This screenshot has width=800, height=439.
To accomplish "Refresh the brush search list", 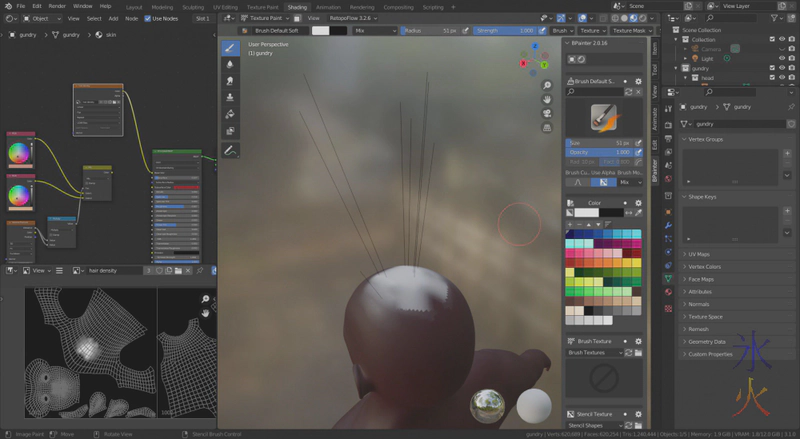I will pyautogui.click(x=629, y=92).
